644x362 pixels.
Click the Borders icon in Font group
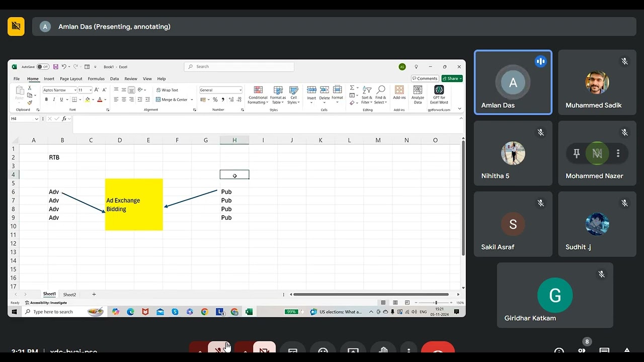(x=74, y=100)
